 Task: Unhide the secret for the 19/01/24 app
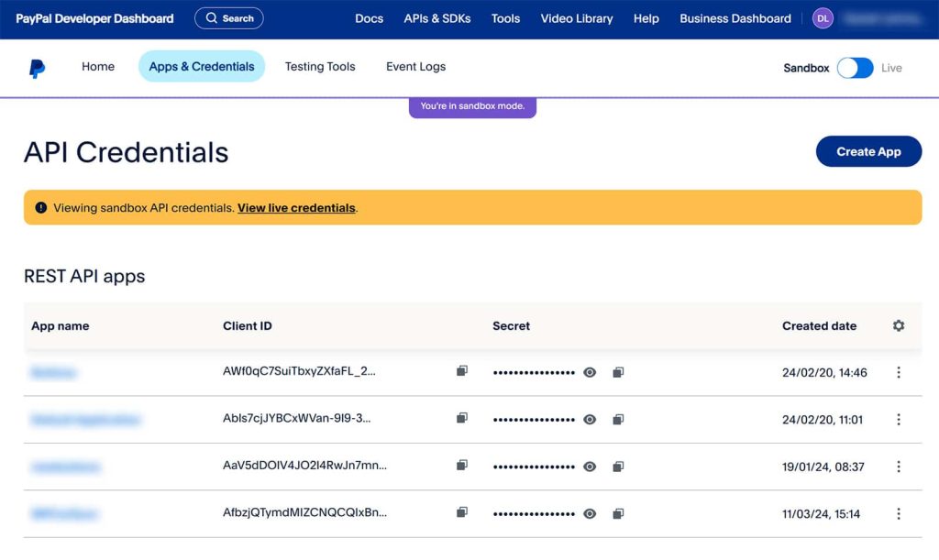[x=590, y=467]
